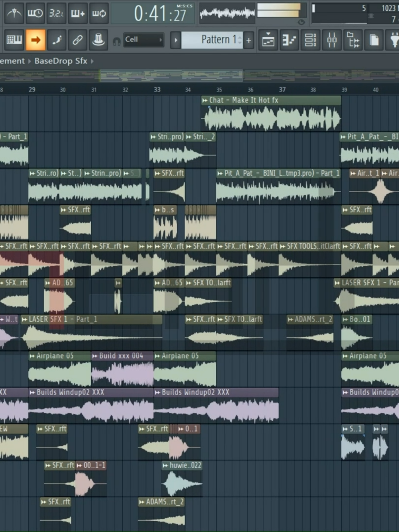Open the Piano roll view
Image resolution: width=399 pixels, height=532 pixels.
point(289,40)
